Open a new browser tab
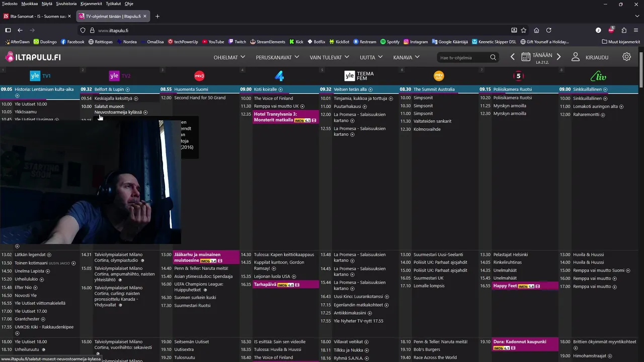 click(157, 16)
